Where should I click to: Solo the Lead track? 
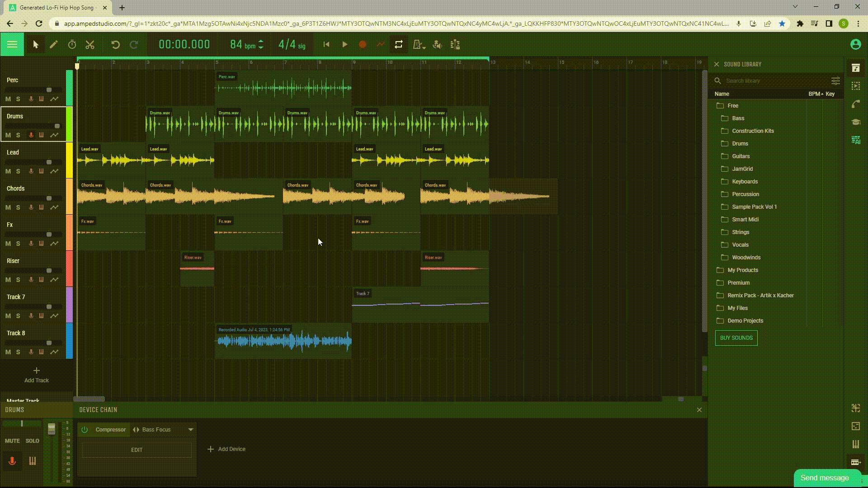point(17,171)
